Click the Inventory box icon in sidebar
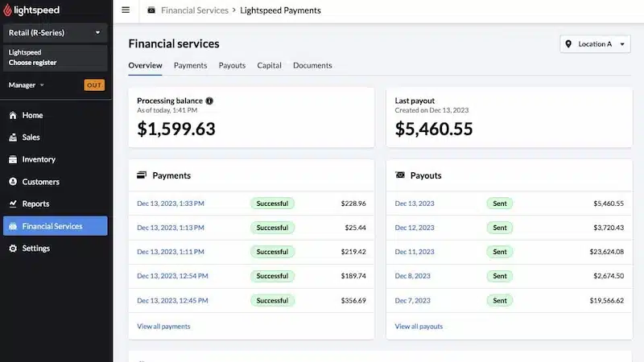The height and width of the screenshot is (362, 644). (x=13, y=159)
